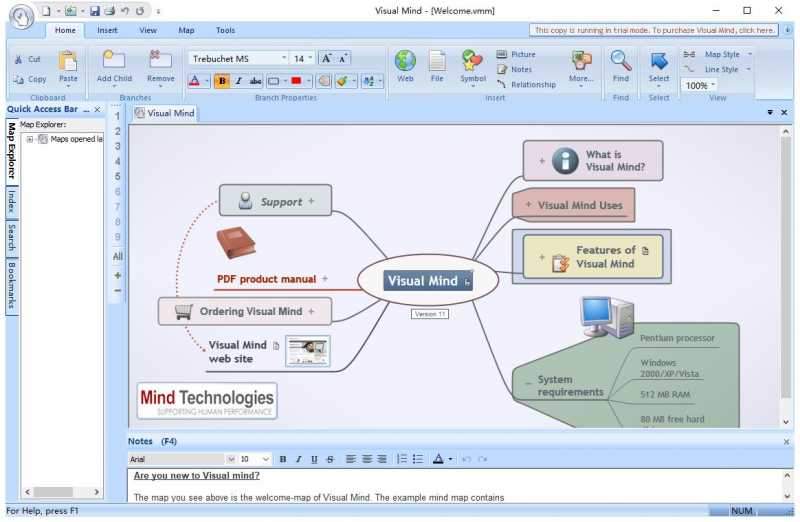Show All levels with the All button

point(117,256)
